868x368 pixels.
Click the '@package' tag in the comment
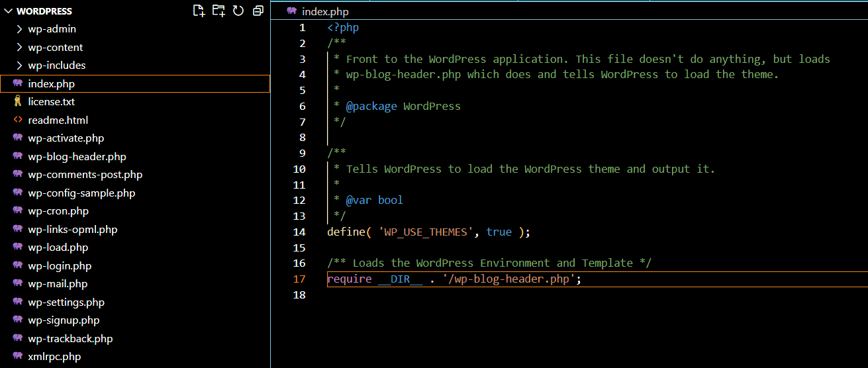(x=371, y=106)
